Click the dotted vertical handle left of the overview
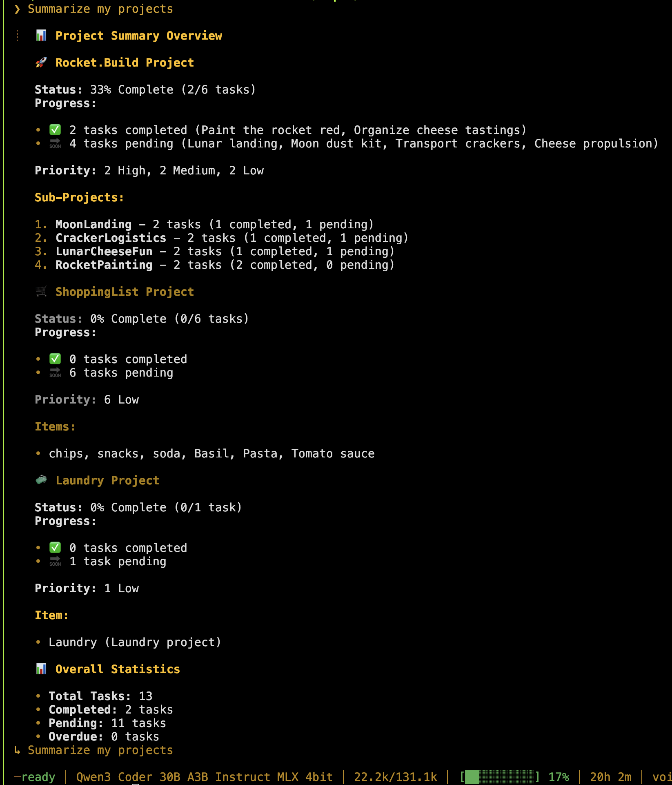Screen dimensions: 672x785 click(x=17, y=36)
